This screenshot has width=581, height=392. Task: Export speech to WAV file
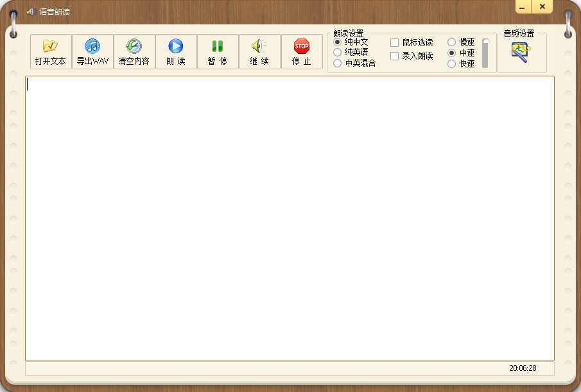92,51
